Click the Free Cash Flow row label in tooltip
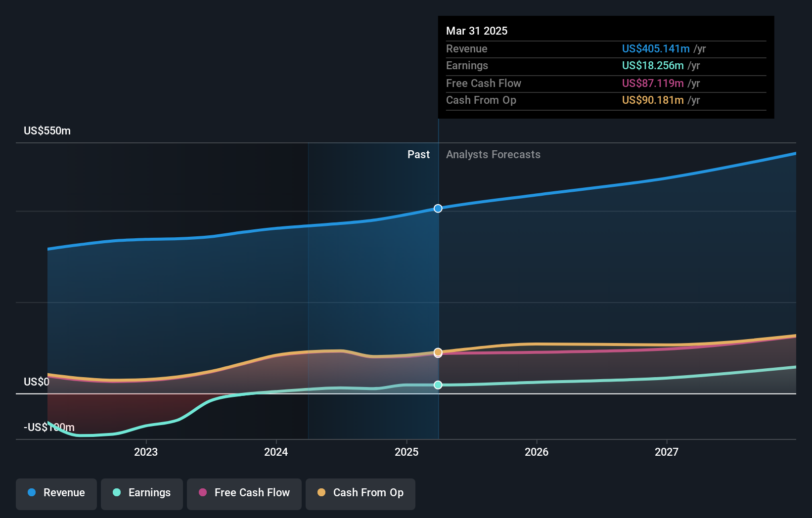The width and height of the screenshot is (812, 518). click(x=484, y=84)
